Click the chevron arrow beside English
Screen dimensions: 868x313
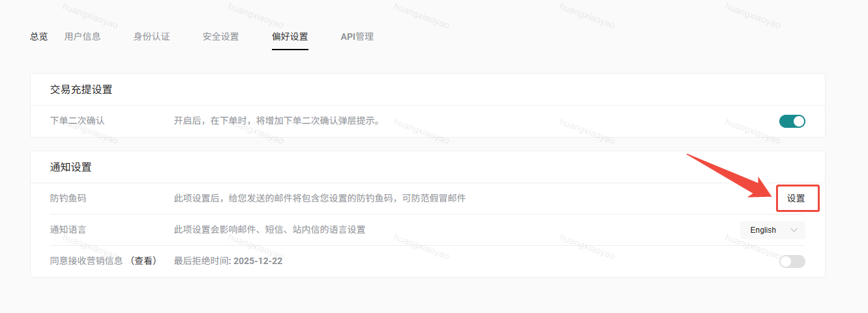(x=794, y=230)
